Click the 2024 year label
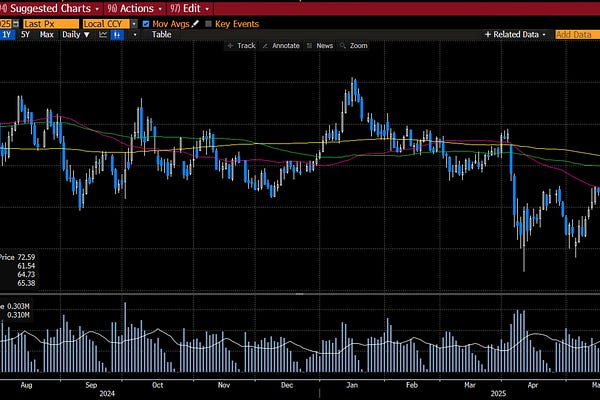Viewport: 600px width, 400px height. tap(107, 393)
